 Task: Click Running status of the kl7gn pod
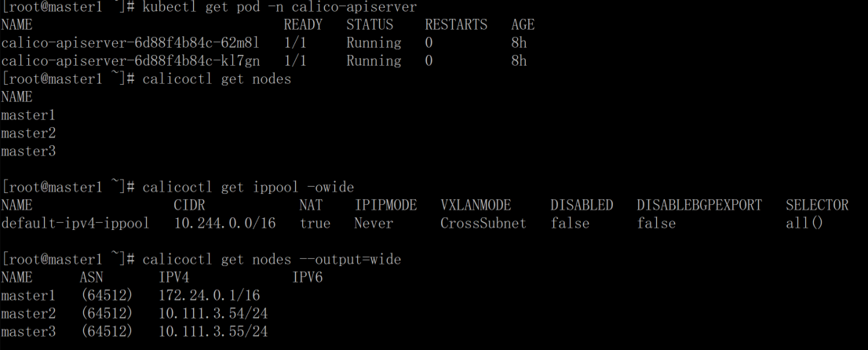(x=374, y=61)
